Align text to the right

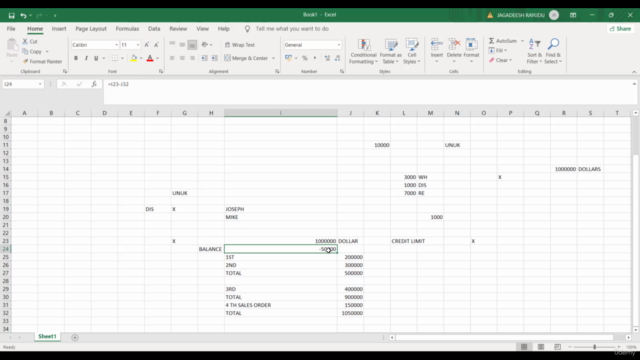tap(192, 58)
